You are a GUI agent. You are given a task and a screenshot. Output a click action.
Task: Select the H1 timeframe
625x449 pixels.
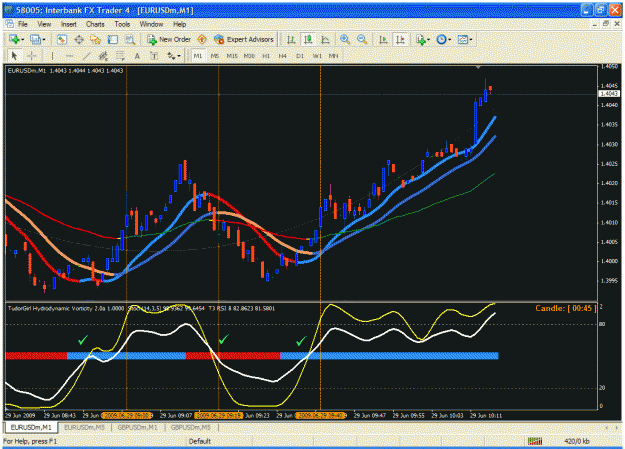tap(266, 56)
